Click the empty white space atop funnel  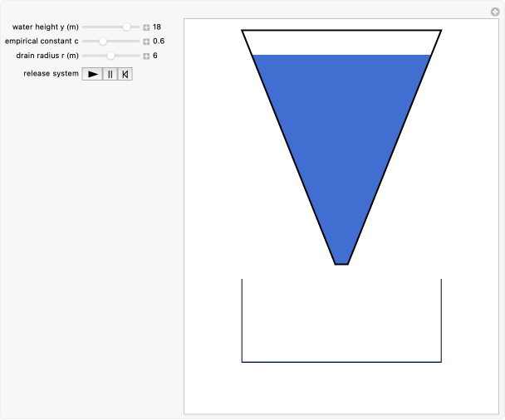[x=341, y=42]
